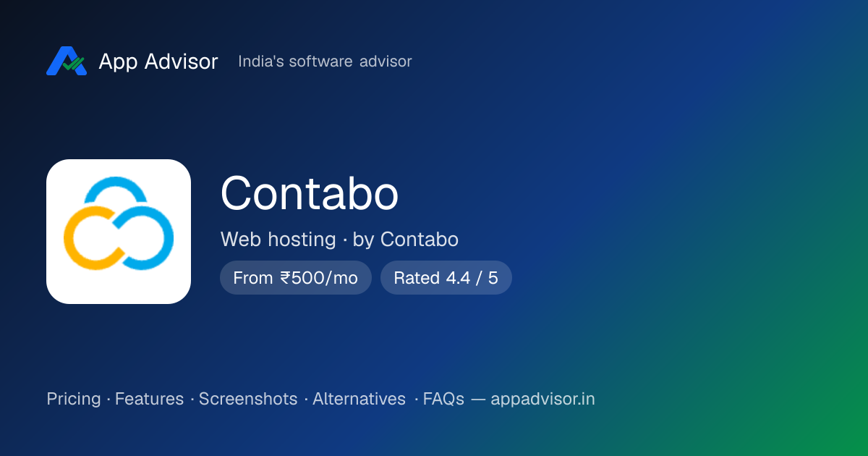Click the Rated 4.4 / 5 badge
This screenshot has height=456, width=868.
point(446,278)
